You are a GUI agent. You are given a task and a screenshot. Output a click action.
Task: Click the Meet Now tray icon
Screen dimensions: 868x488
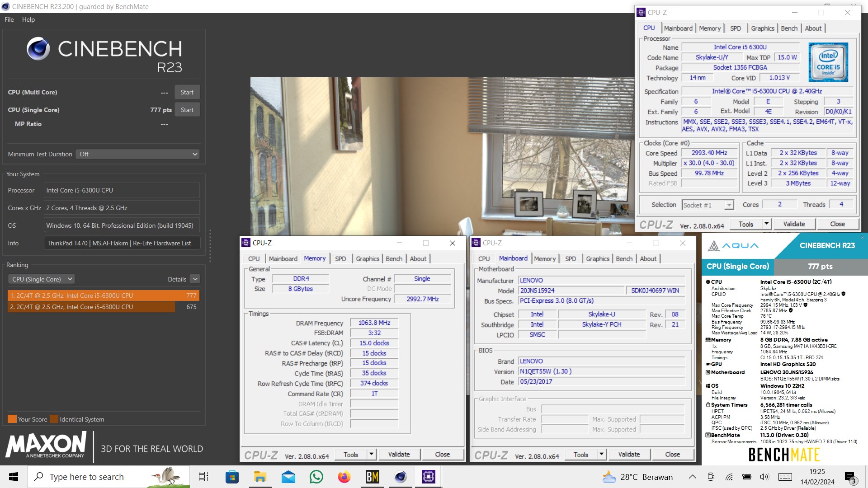[711, 477]
